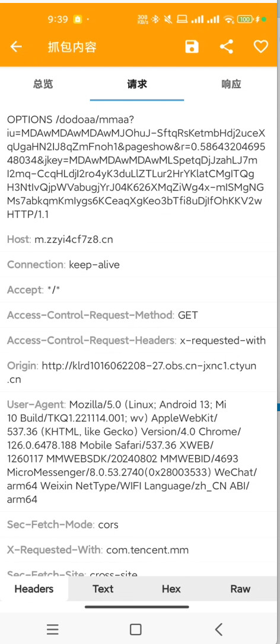Open the 响应 tab

pos(231,84)
